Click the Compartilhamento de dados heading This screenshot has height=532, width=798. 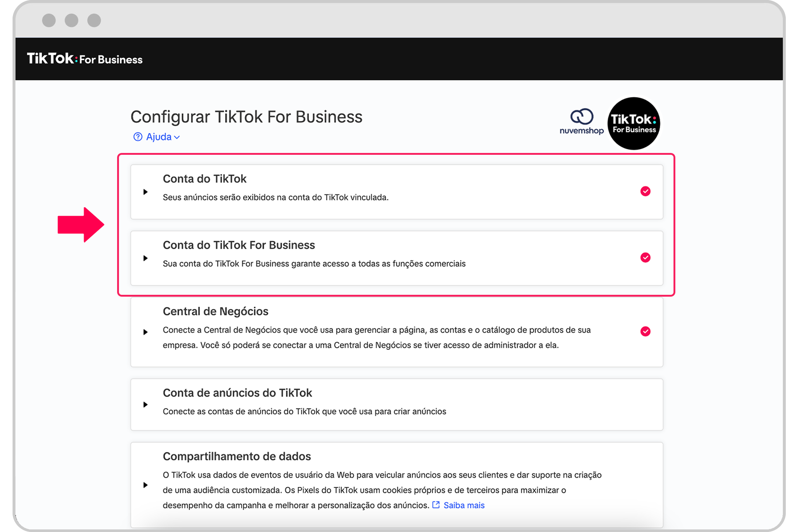tap(237, 456)
